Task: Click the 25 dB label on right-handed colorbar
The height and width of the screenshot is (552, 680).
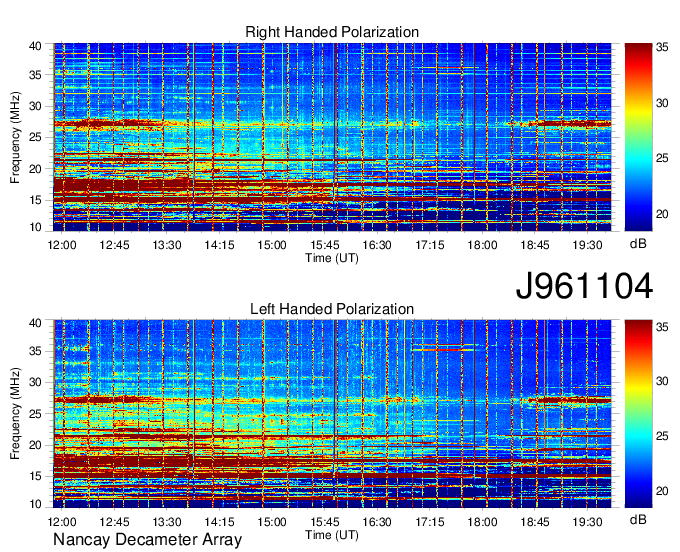Action: pyautogui.click(x=662, y=158)
